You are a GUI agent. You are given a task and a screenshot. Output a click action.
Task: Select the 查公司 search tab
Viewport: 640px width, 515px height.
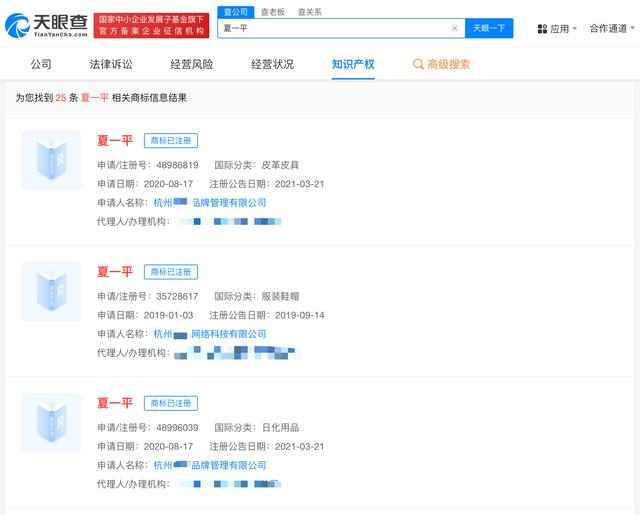(x=235, y=12)
